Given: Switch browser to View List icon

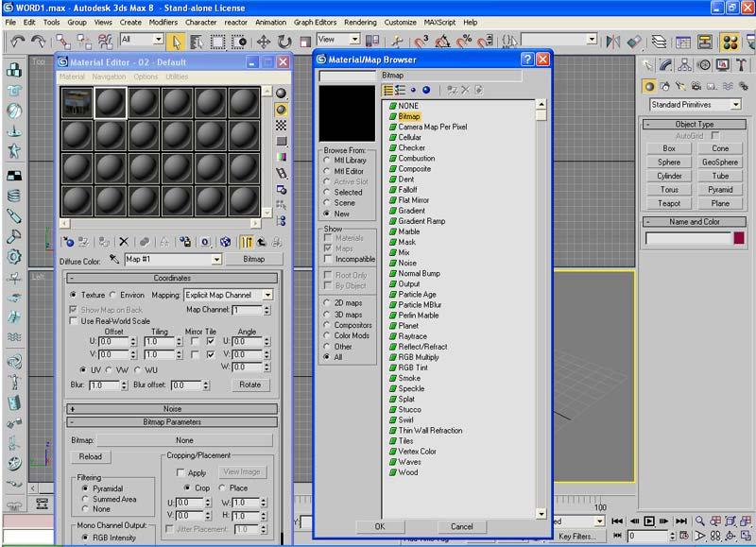Looking at the screenshot, I should (x=388, y=90).
